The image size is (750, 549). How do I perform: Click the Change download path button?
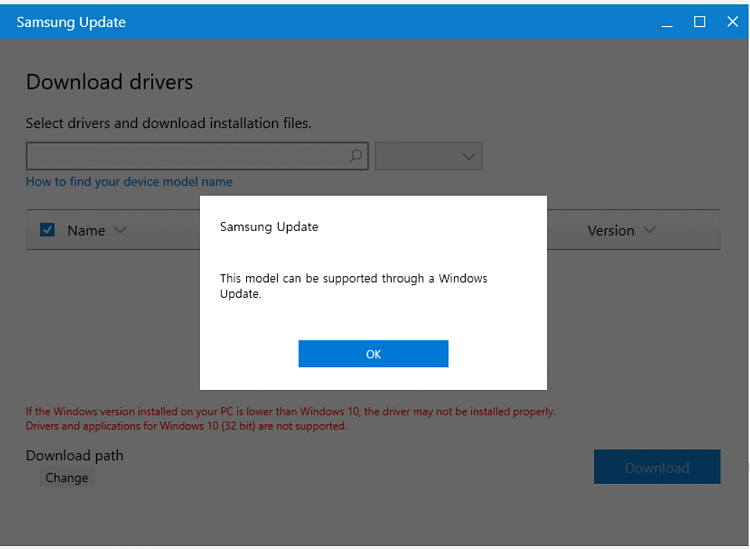(x=67, y=478)
